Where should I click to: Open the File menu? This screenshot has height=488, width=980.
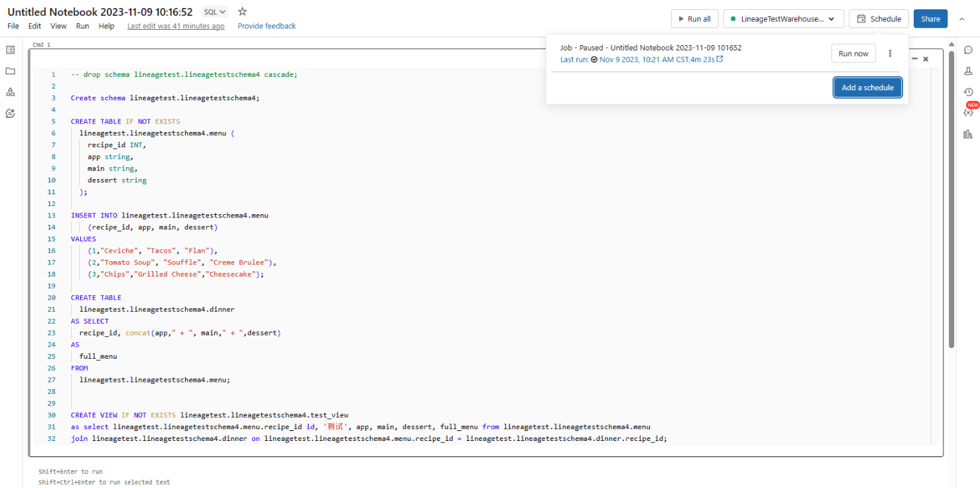pyautogui.click(x=13, y=26)
